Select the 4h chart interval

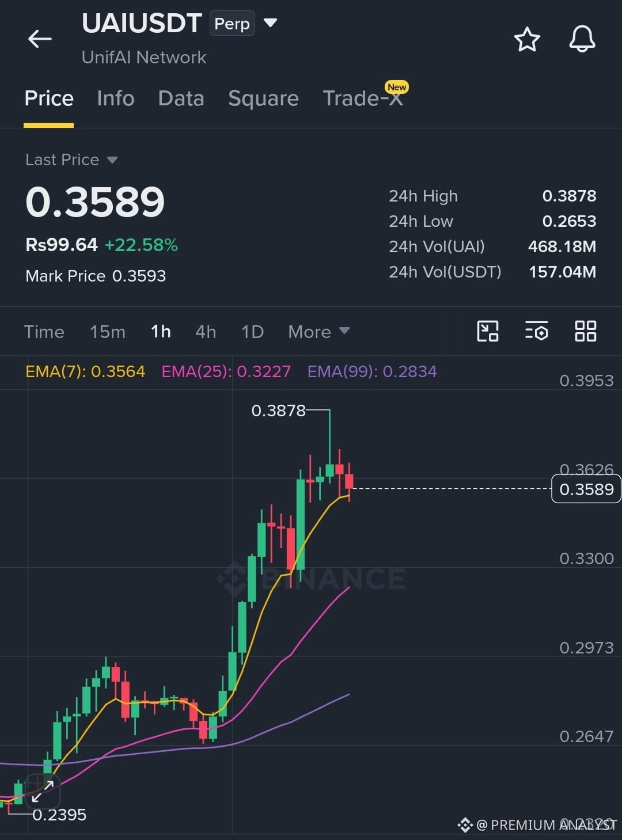[206, 332]
